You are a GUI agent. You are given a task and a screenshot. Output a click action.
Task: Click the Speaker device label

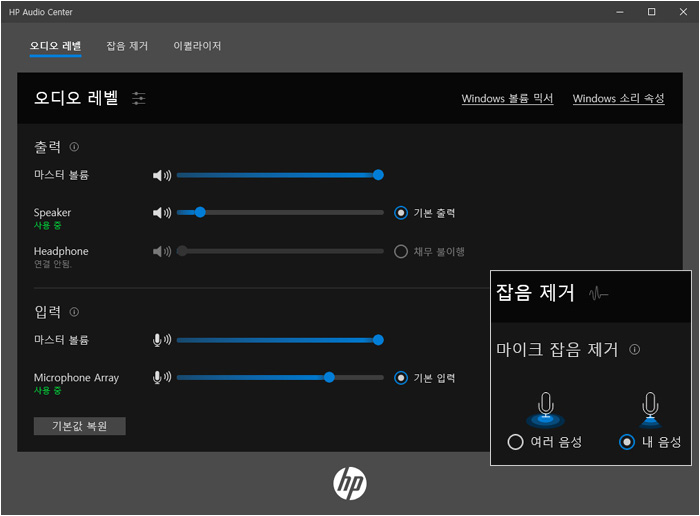pyautogui.click(x=52, y=212)
